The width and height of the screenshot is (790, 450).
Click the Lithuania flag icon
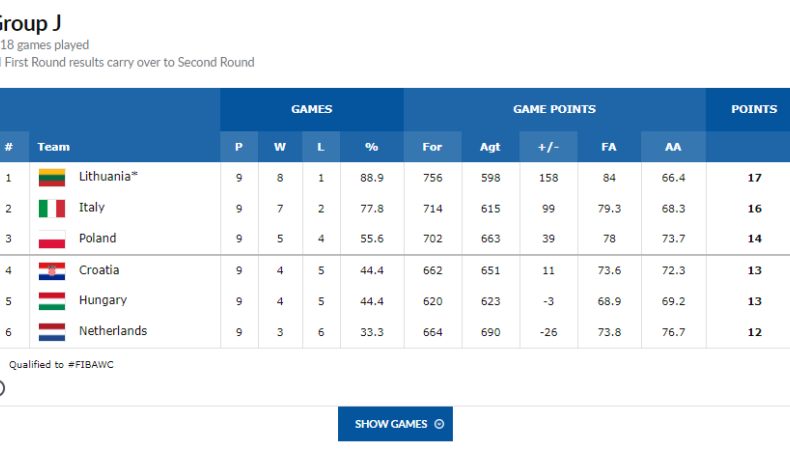point(52,177)
